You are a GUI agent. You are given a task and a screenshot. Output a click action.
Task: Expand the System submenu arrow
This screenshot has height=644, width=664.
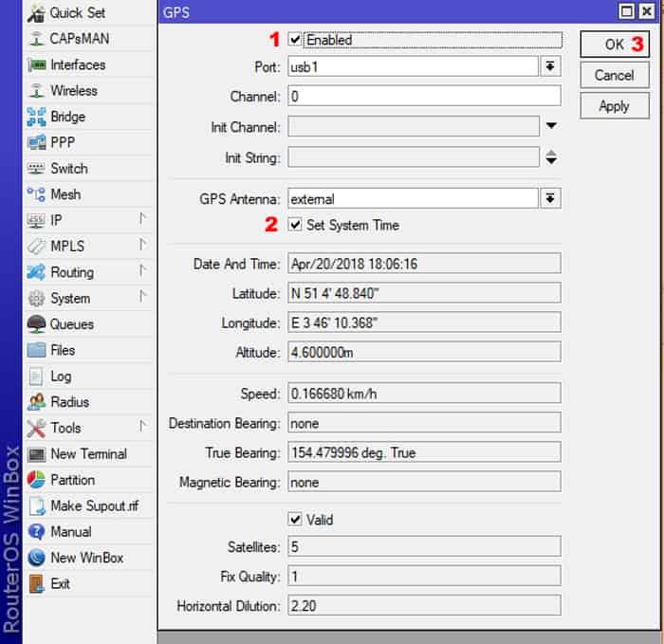pos(142,297)
